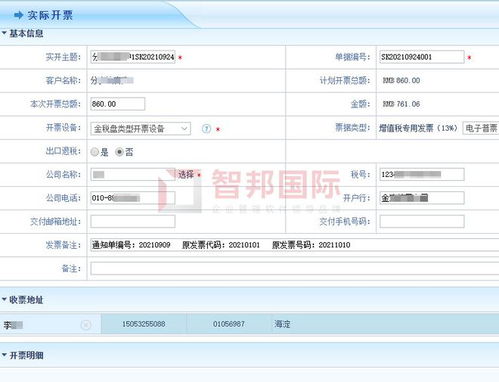Screen dimensions: 499x382
Task: Click the 公司电话 input field
Action: coord(133,198)
